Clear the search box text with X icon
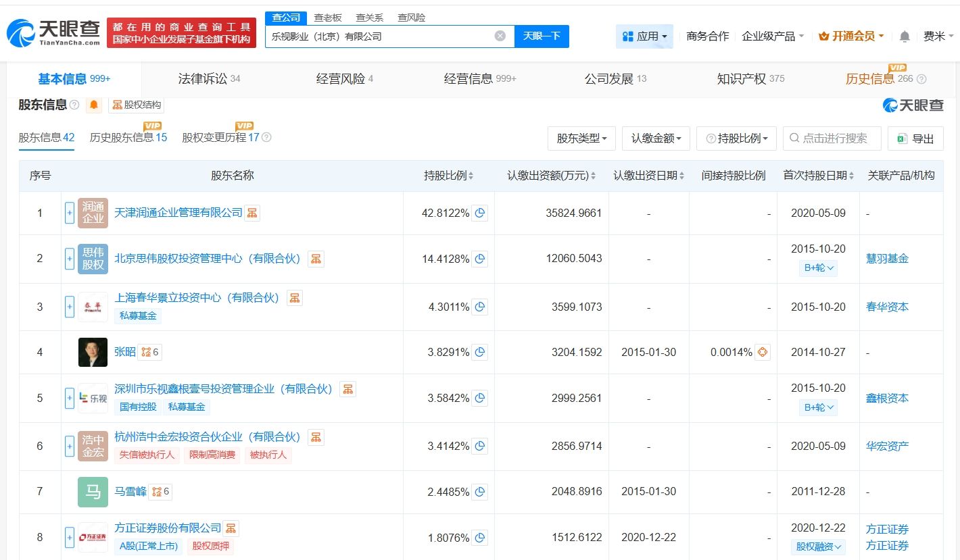Screen dimensions: 960x560 (500, 36)
